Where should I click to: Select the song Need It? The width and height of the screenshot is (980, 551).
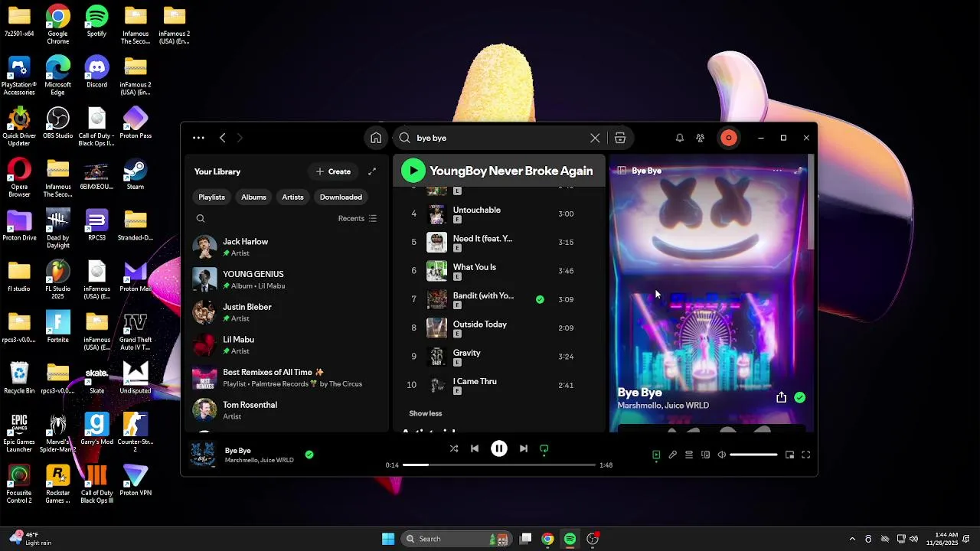(x=482, y=239)
